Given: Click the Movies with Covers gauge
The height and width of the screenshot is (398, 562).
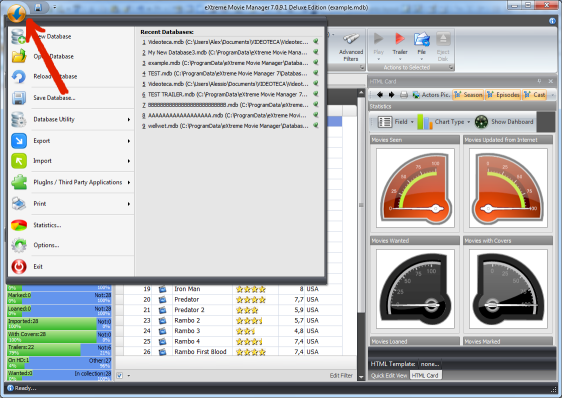Looking at the screenshot, I should (508, 289).
